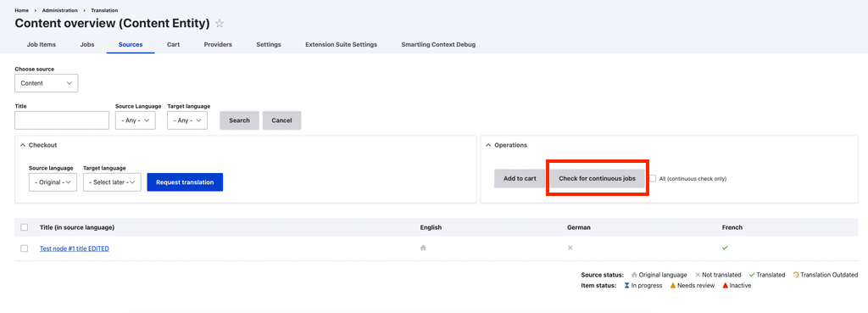Tick the checkbox for Test node #1 row

click(x=24, y=249)
